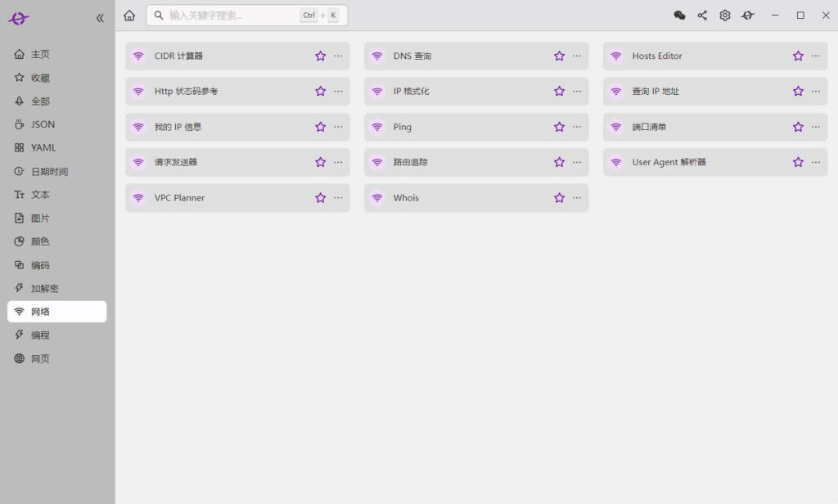Click the share icon in top toolbar

pyautogui.click(x=702, y=16)
